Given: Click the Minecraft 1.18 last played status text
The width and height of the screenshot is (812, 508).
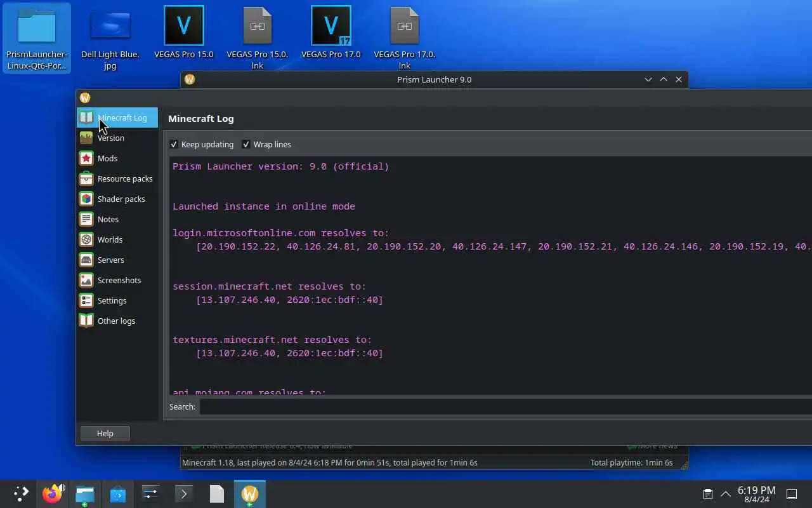Looking at the screenshot, I should pyautogui.click(x=330, y=463).
